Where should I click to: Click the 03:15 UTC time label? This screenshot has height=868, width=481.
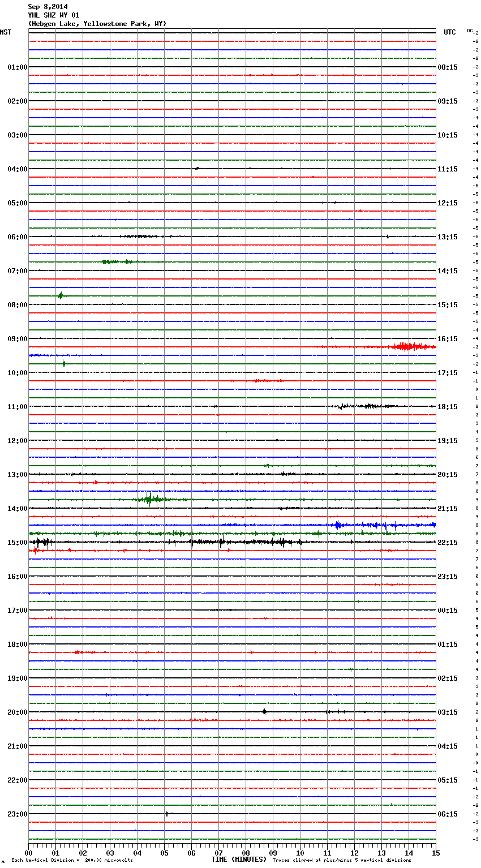click(448, 712)
